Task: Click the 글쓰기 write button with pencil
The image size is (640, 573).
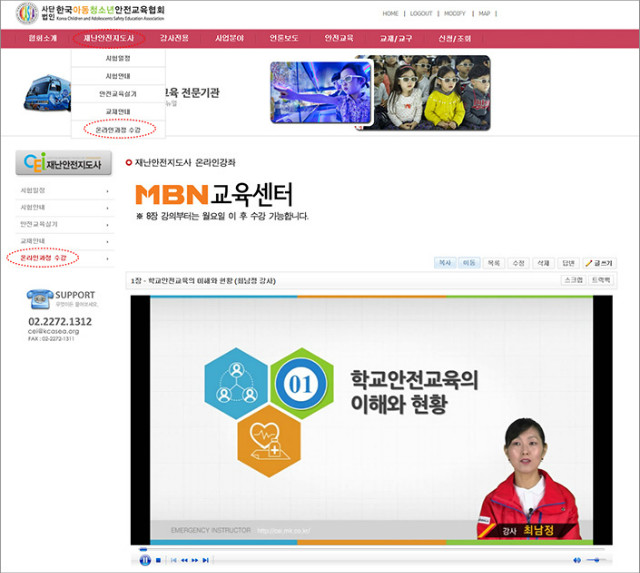Action: click(x=599, y=263)
